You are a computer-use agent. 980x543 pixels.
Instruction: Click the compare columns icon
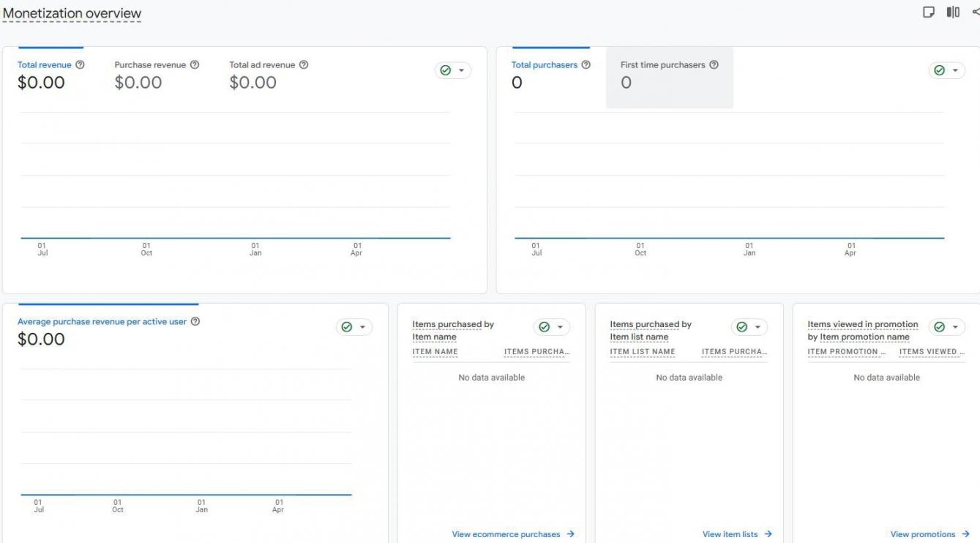click(952, 12)
